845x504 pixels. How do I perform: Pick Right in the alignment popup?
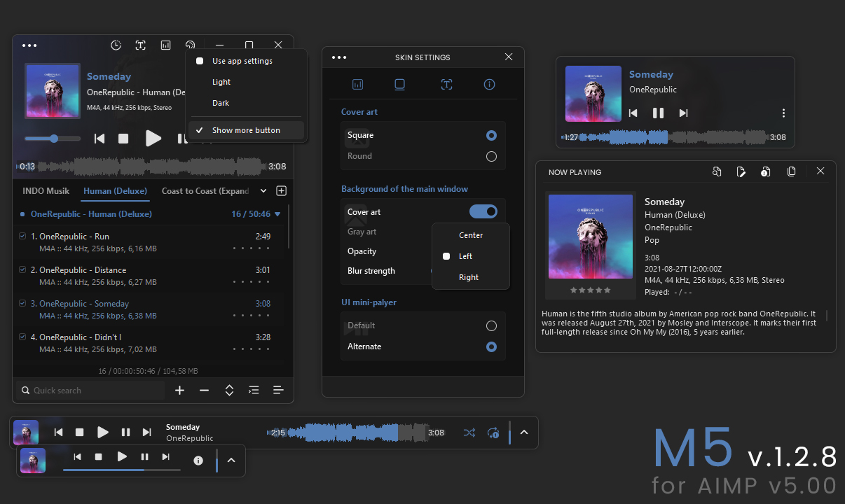click(x=471, y=277)
